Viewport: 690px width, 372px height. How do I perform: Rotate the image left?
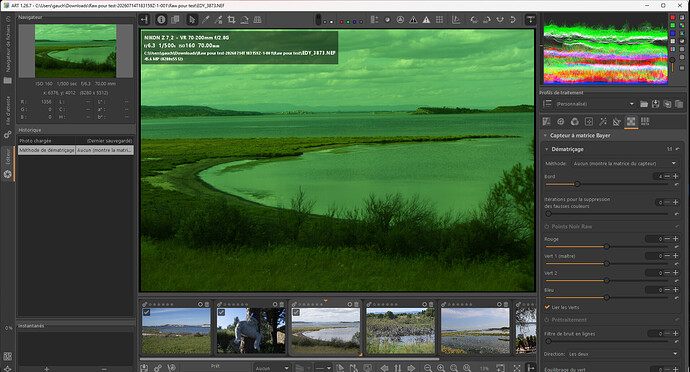pyautogui.click(x=474, y=19)
